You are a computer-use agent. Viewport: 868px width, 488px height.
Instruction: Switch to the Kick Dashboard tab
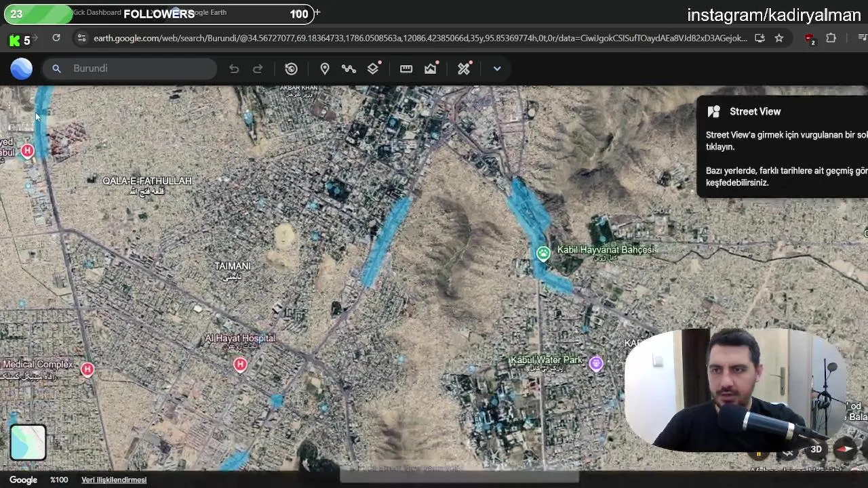(97, 13)
